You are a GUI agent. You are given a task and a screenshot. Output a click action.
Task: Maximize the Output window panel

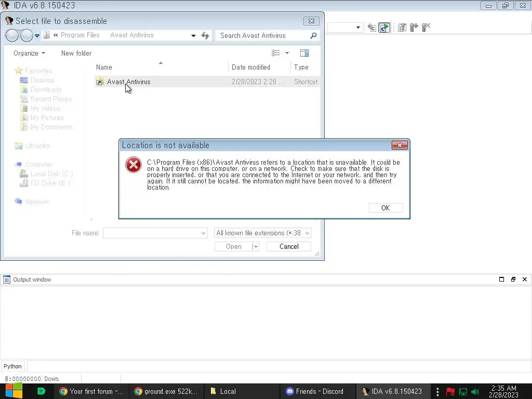click(501, 279)
